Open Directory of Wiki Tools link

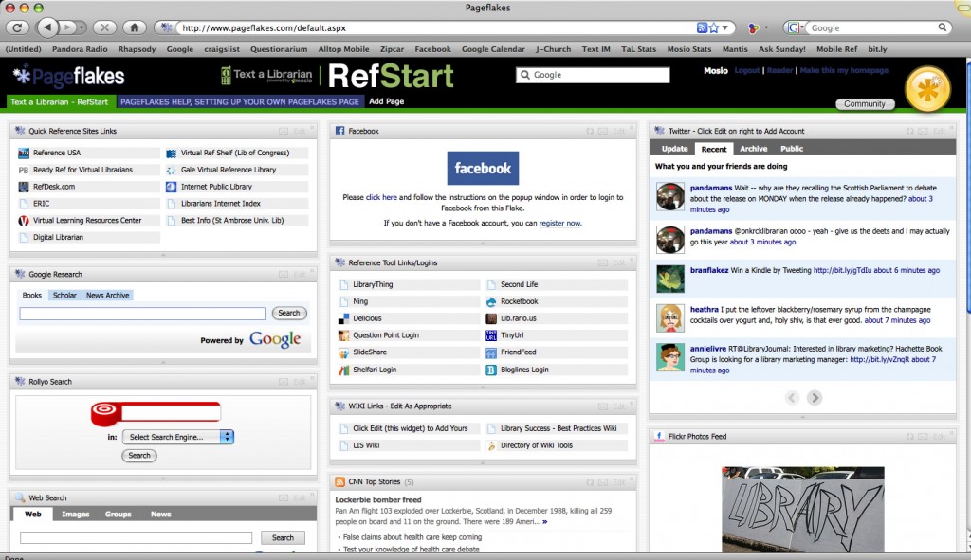click(x=537, y=445)
